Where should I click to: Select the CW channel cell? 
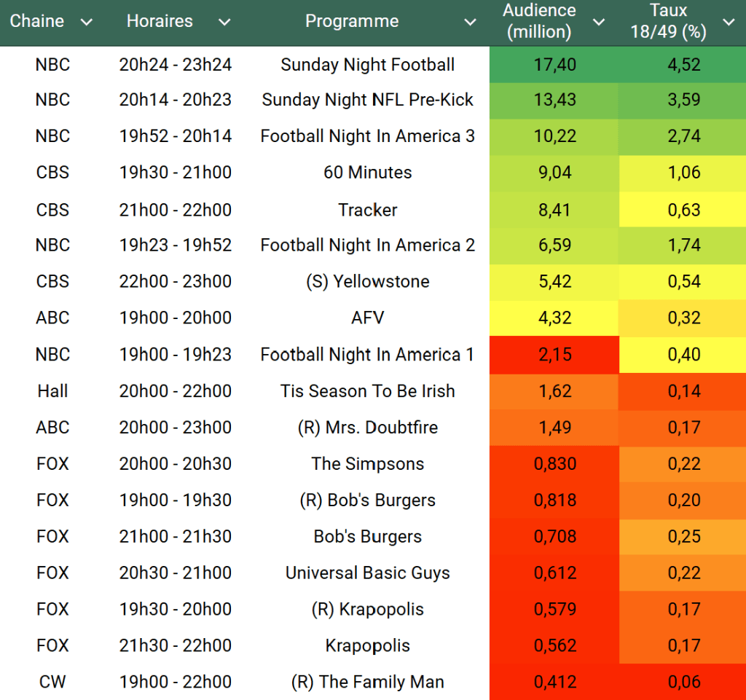coord(52,682)
